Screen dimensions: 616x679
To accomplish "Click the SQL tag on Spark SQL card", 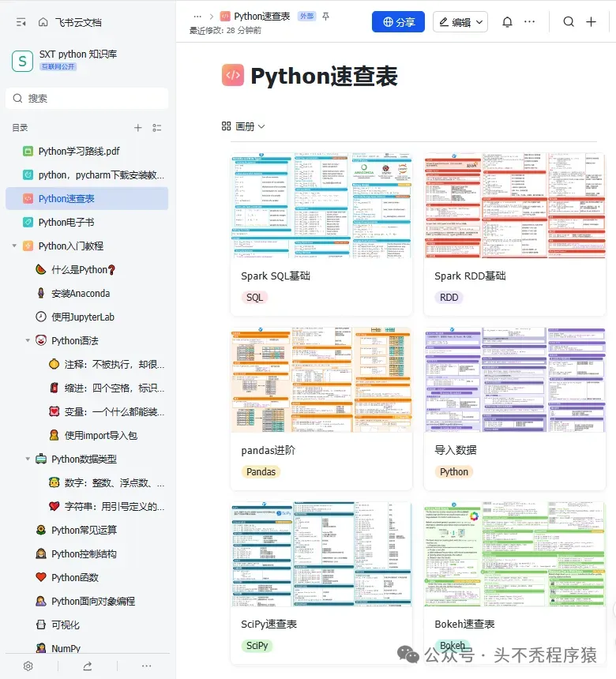I will tap(255, 298).
